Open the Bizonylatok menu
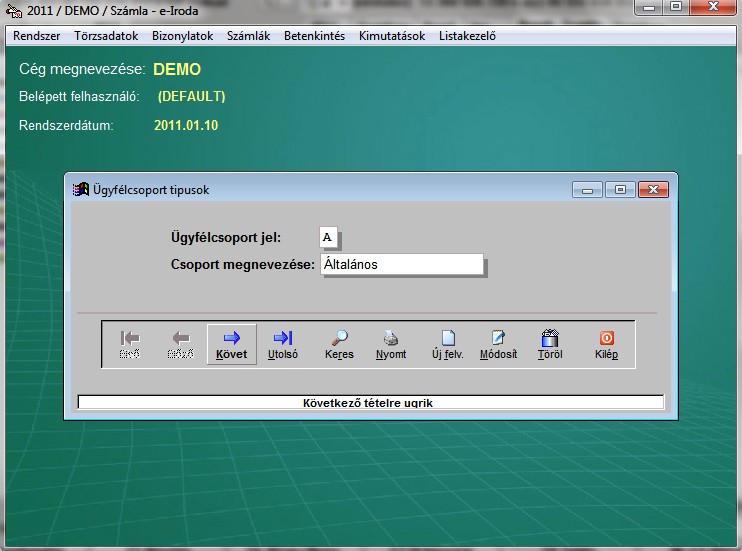 coord(182,36)
